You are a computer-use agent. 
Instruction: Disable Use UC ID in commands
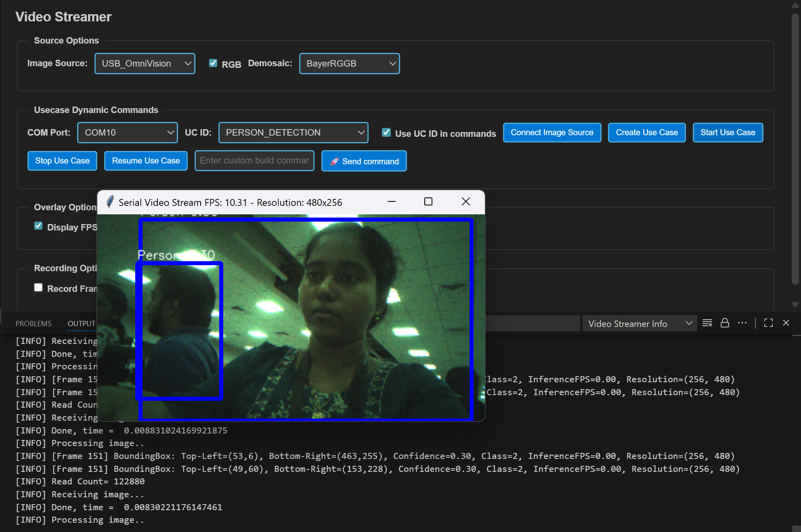point(386,132)
